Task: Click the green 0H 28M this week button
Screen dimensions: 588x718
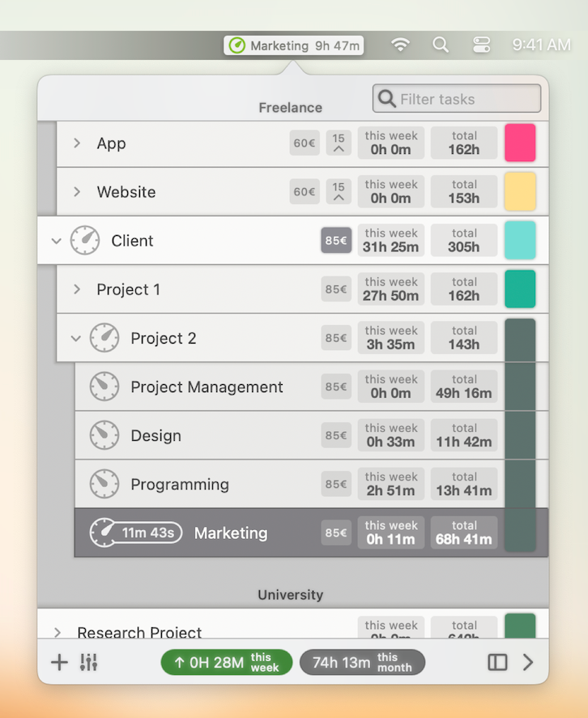Action: point(226,663)
